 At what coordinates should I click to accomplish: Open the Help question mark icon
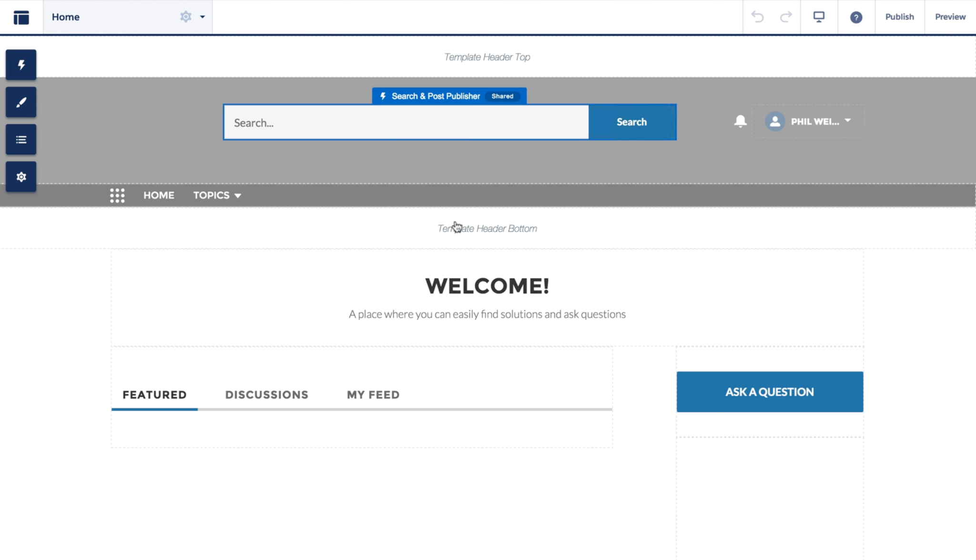[856, 17]
